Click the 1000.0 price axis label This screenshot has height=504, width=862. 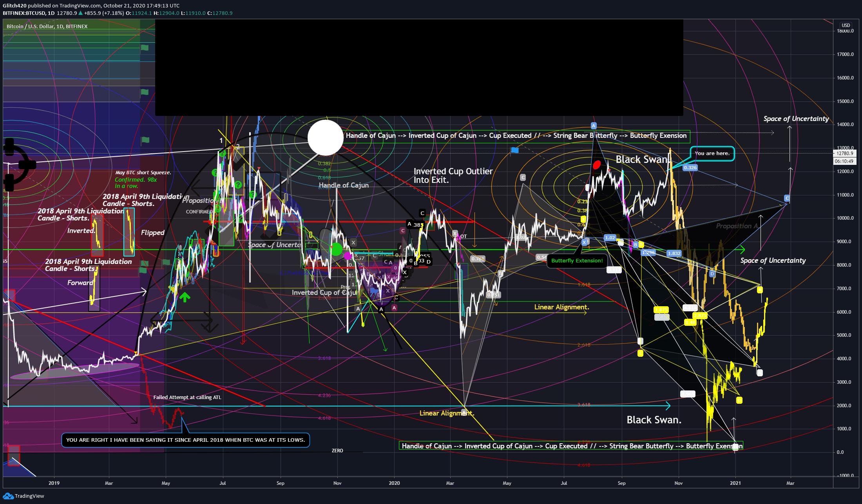844,429
